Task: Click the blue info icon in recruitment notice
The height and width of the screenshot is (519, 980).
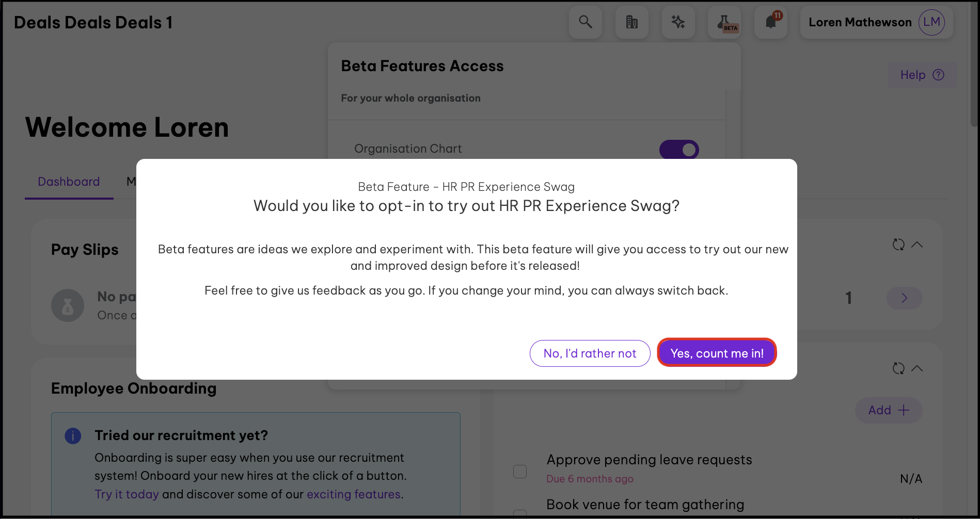Action: [x=73, y=436]
